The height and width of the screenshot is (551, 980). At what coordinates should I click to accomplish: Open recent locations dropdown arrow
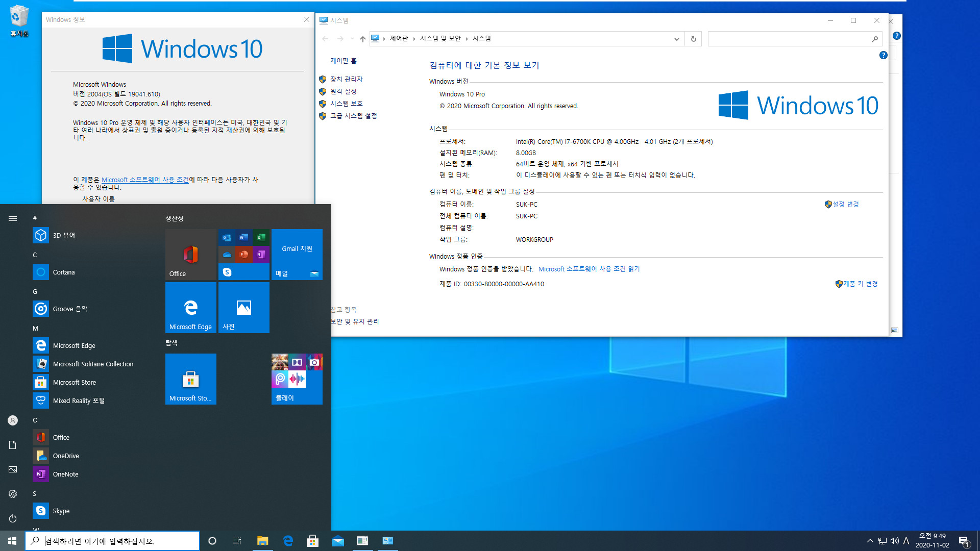352,39
